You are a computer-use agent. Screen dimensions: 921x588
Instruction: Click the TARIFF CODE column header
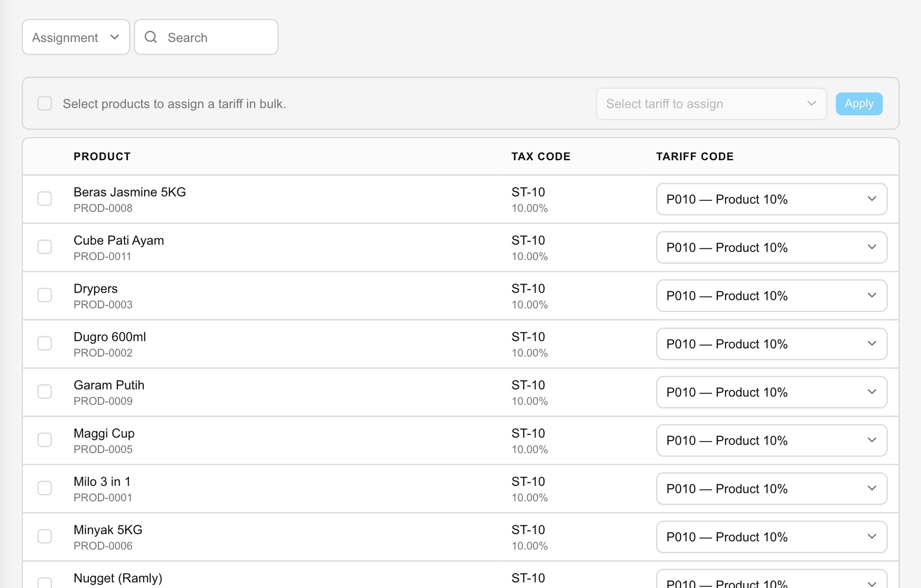(x=695, y=156)
